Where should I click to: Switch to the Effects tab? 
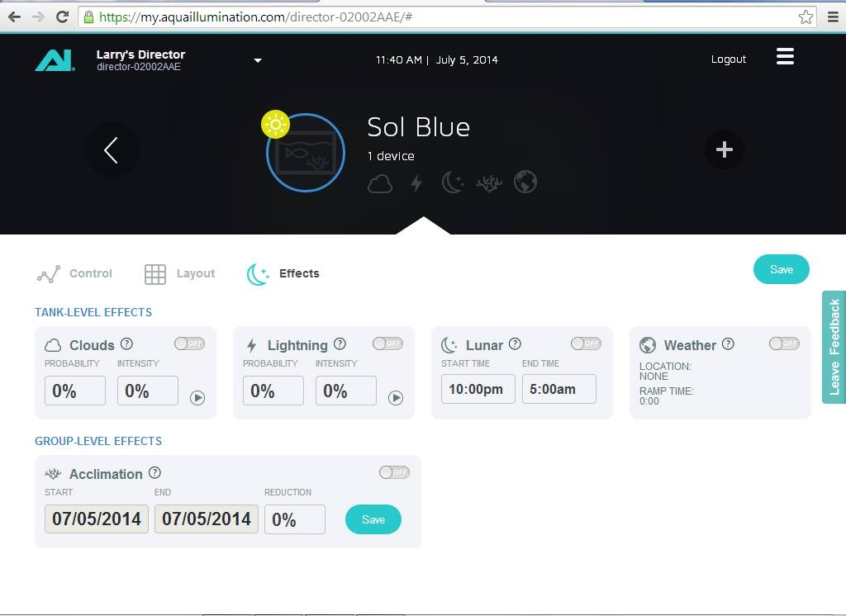click(283, 274)
